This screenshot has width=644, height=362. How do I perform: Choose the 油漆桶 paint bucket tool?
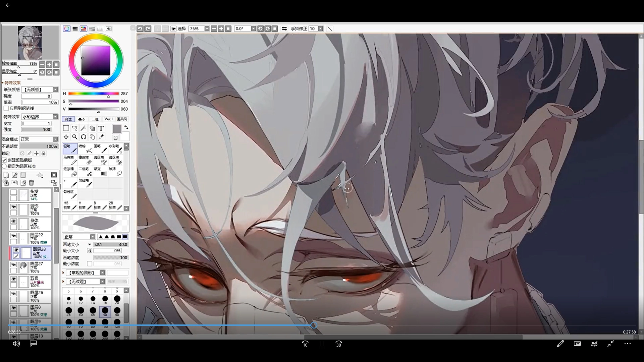tap(70, 172)
